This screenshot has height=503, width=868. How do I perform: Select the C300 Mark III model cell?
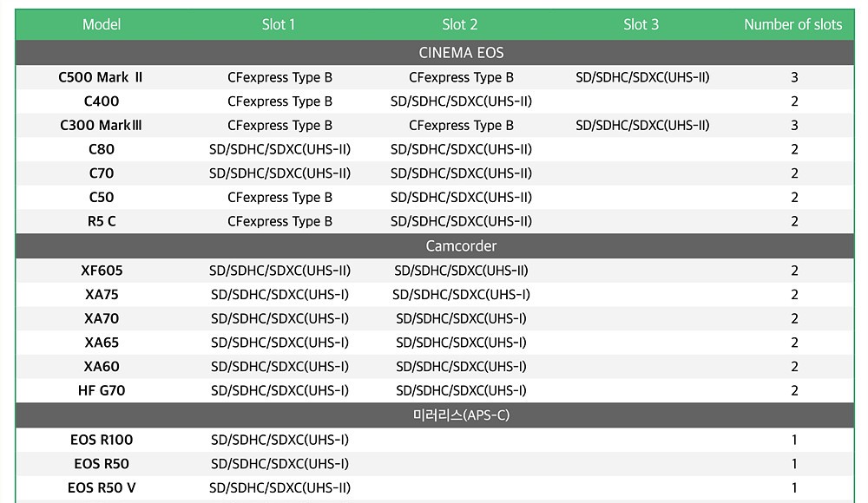coord(101,125)
